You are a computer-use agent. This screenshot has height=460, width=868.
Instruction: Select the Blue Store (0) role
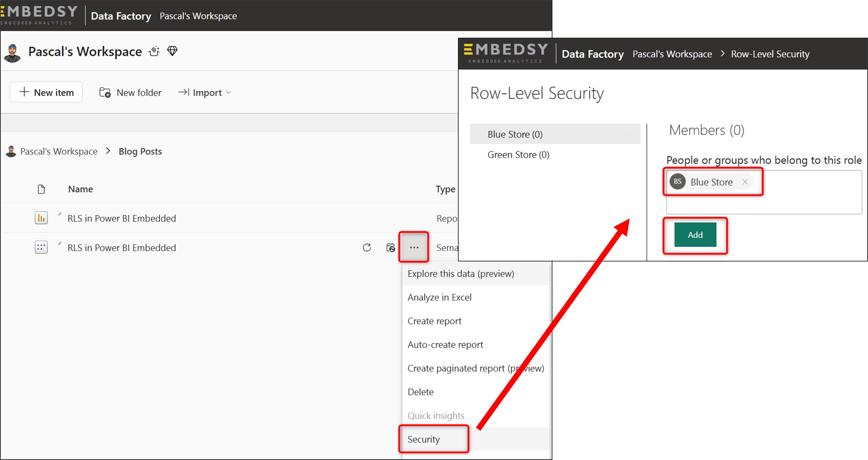pyautogui.click(x=555, y=134)
